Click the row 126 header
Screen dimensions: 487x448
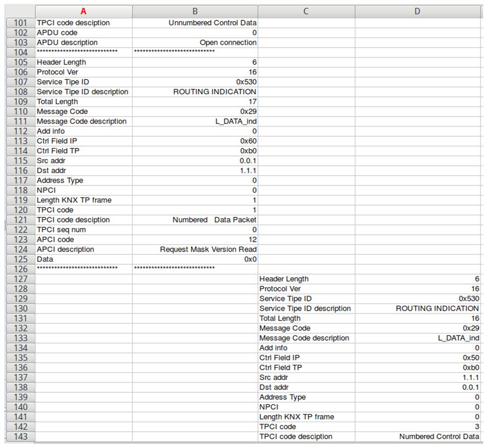[20, 269]
